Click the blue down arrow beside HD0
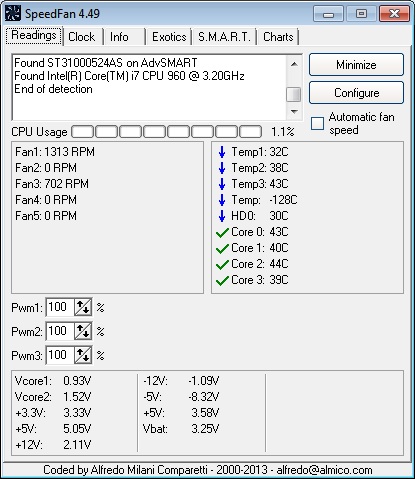415x479 pixels. pyautogui.click(x=222, y=216)
